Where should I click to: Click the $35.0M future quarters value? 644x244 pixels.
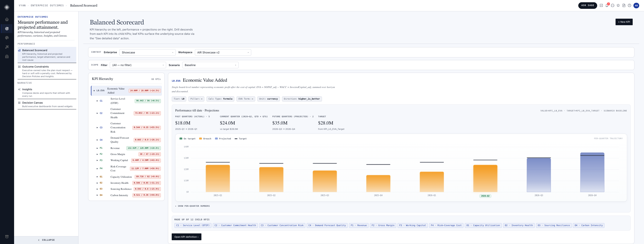[x=280, y=123]
